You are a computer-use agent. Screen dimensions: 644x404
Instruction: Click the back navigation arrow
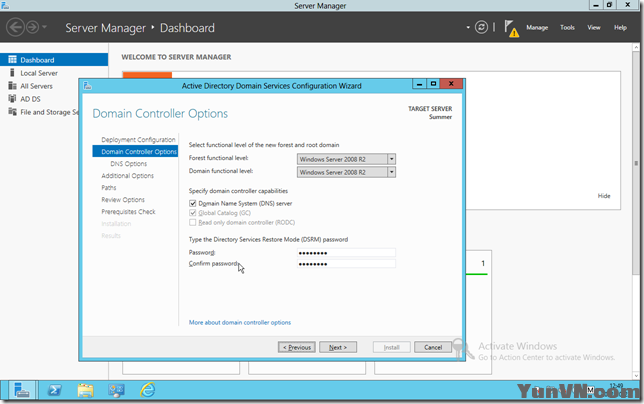(15, 28)
